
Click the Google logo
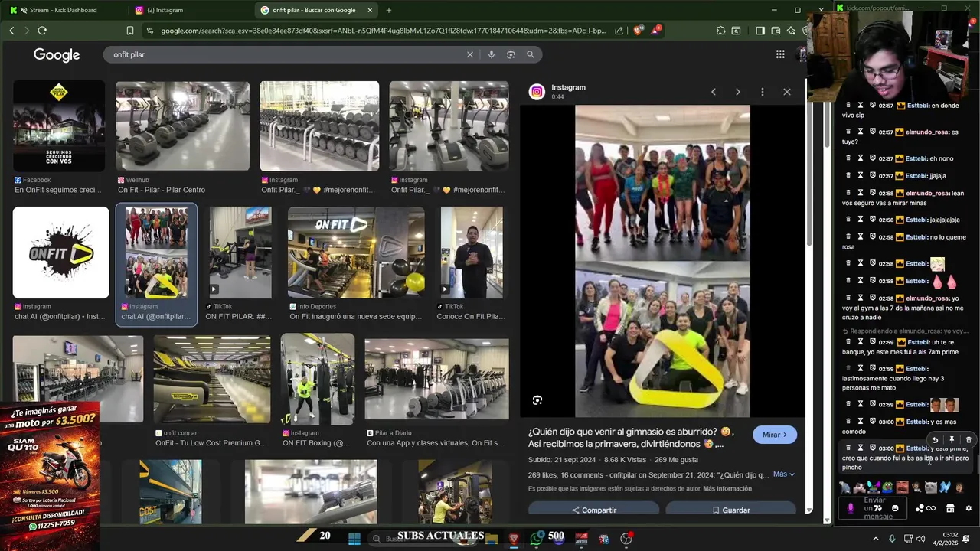pos(57,55)
